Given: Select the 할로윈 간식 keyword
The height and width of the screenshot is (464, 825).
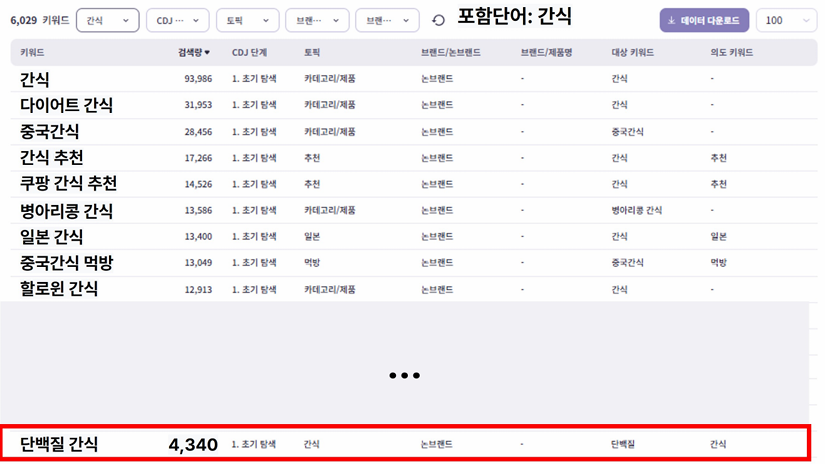Looking at the screenshot, I should tap(59, 289).
